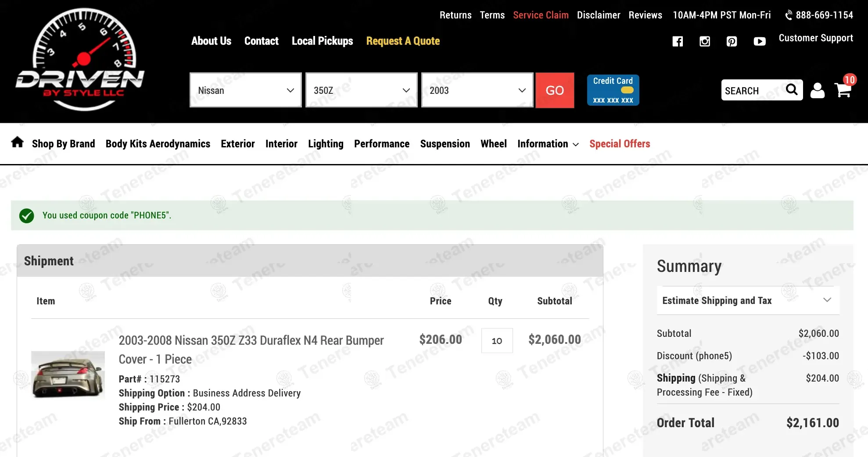Open the user account icon

click(x=817, y=90)
